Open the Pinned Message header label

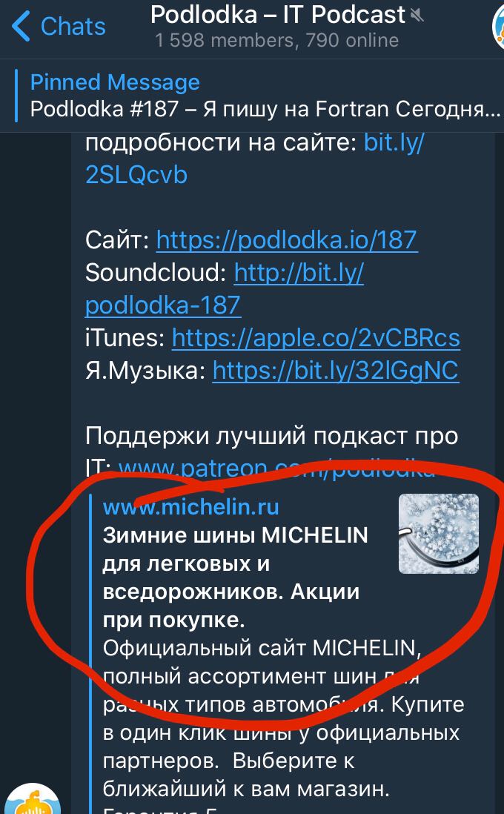click(x=115, y=82)
